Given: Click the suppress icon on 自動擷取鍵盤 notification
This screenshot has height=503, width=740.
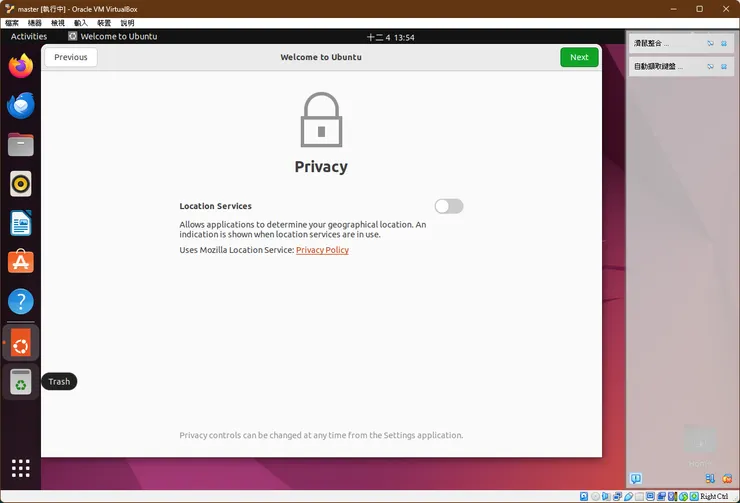Looking at the screenshot, I should pos(710,67).
